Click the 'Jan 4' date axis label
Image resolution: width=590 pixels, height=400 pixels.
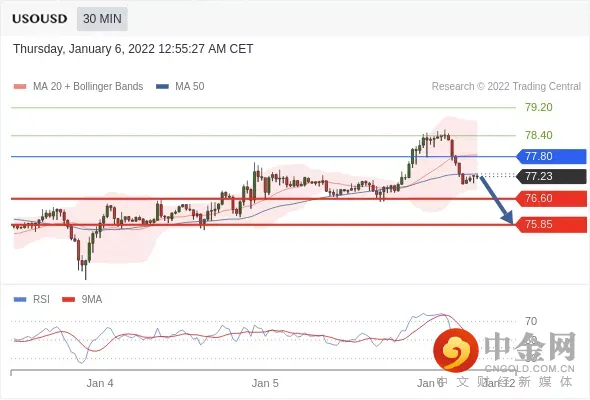coord(100,383)
